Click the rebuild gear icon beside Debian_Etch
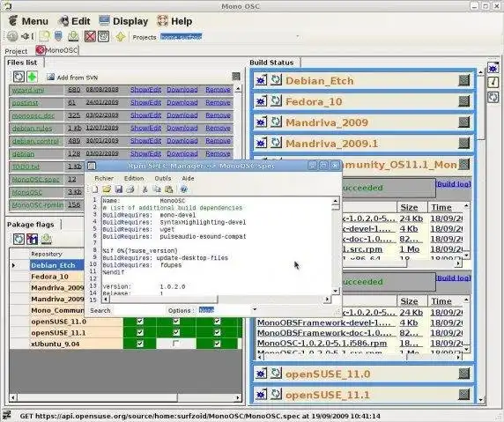The width and height of the screenshot is (504, 422). 261,80
